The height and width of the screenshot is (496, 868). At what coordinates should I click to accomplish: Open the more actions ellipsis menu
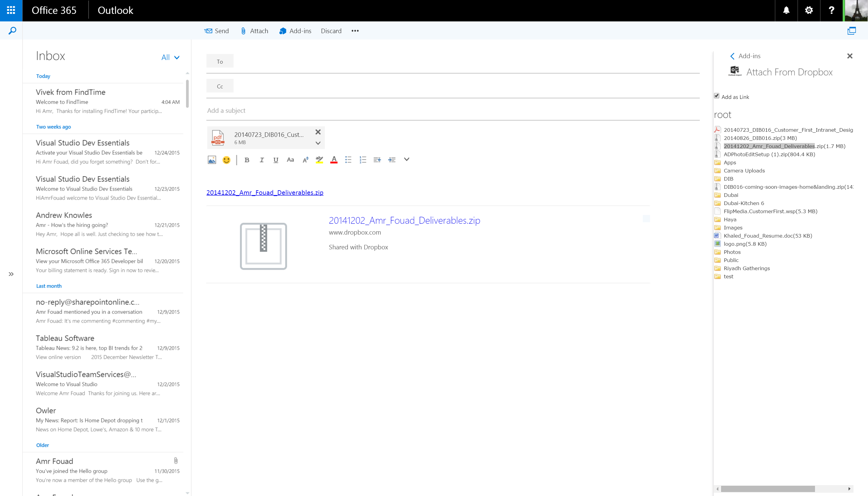coord(355,31)
